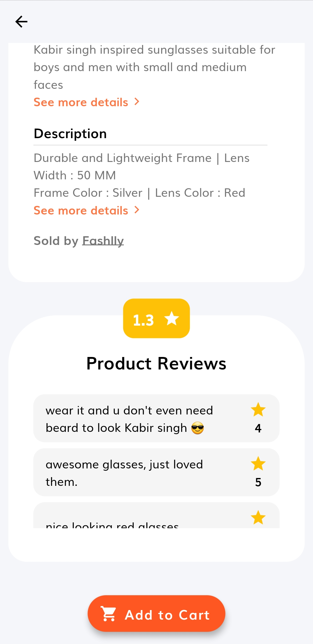Image resolution: width=313 pixels, height=644 pixels.
Task: Select the Kabir singh beard review card
Action: tap(156, 418)
